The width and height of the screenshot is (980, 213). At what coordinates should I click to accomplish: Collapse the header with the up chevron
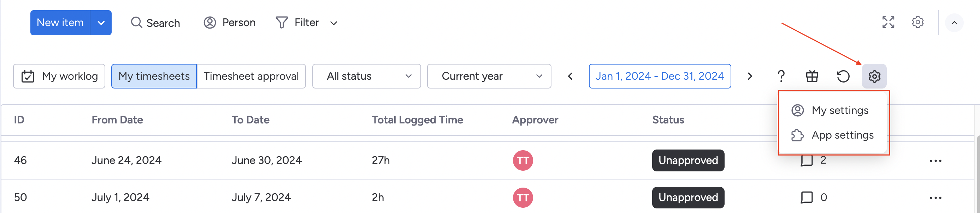tap(954, 23)
